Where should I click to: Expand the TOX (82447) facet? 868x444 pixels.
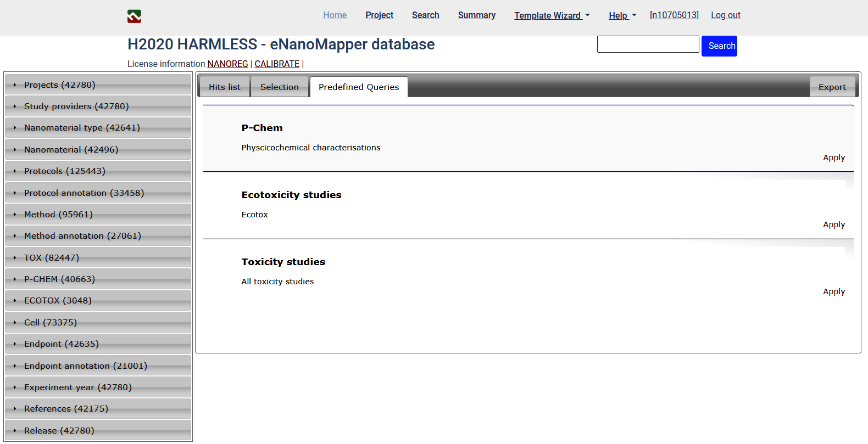coord(98,258)
